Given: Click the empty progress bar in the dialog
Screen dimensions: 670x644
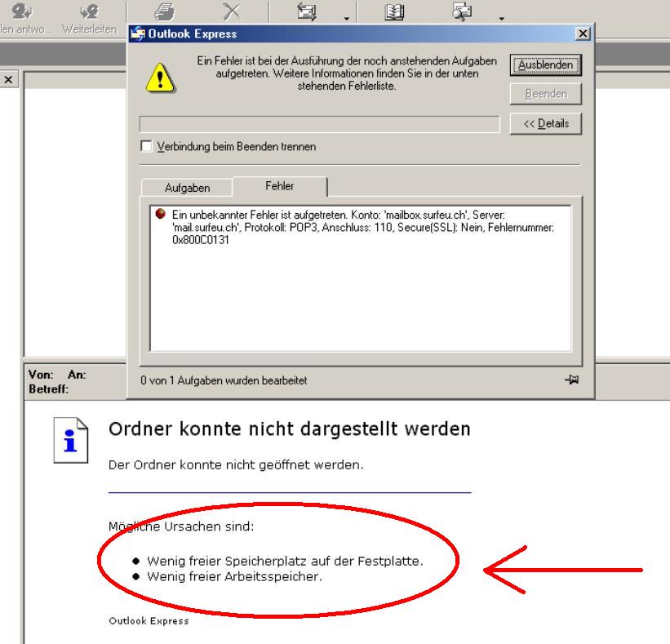Looking at the screenshot, I should 319,124.
